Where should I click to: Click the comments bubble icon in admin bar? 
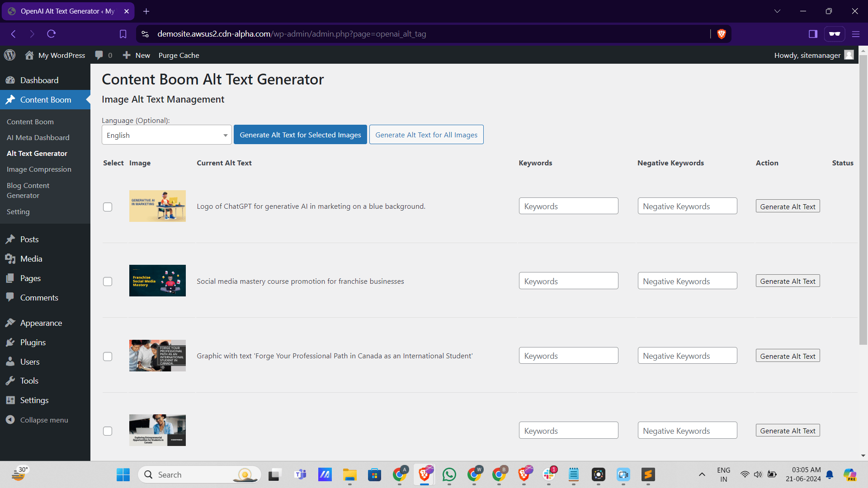(99, 55)
